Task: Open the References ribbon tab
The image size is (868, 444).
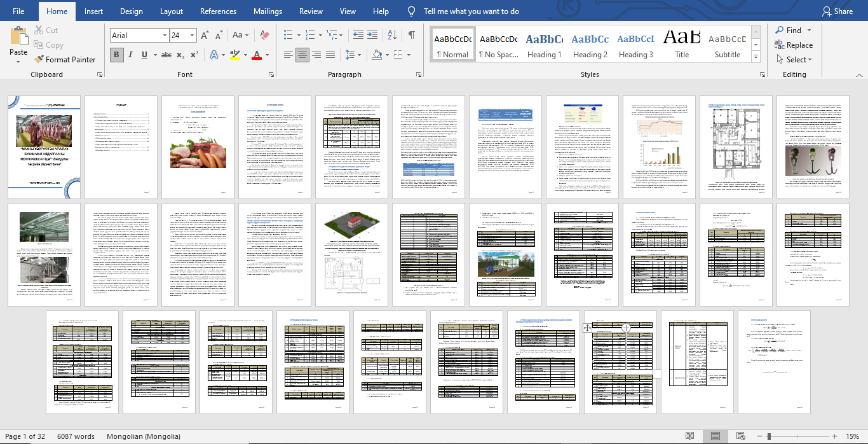Action: coord(218,11)
